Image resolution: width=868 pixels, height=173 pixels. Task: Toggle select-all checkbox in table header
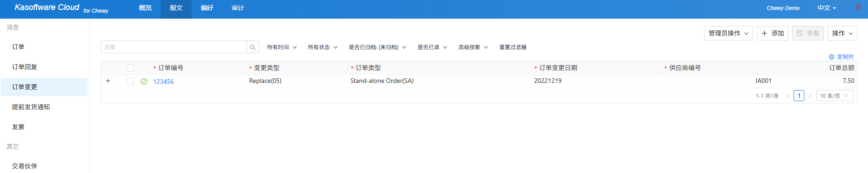pyautogui.click(x=130, y=68)
